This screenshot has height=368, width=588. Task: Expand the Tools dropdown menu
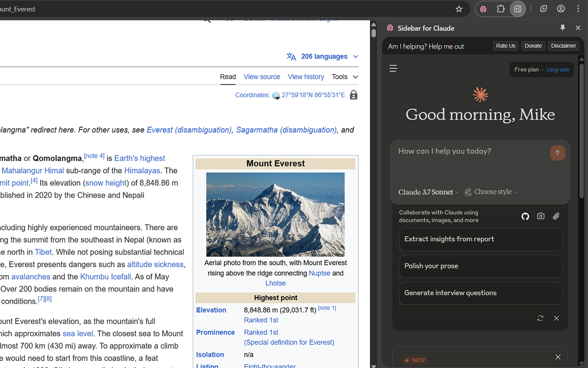[345, 77]
